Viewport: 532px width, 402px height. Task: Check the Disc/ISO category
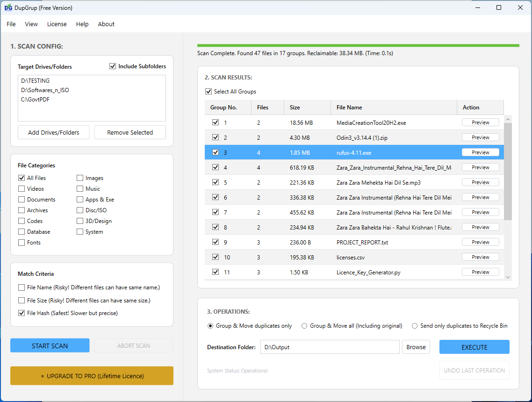(x=80, y=210)
